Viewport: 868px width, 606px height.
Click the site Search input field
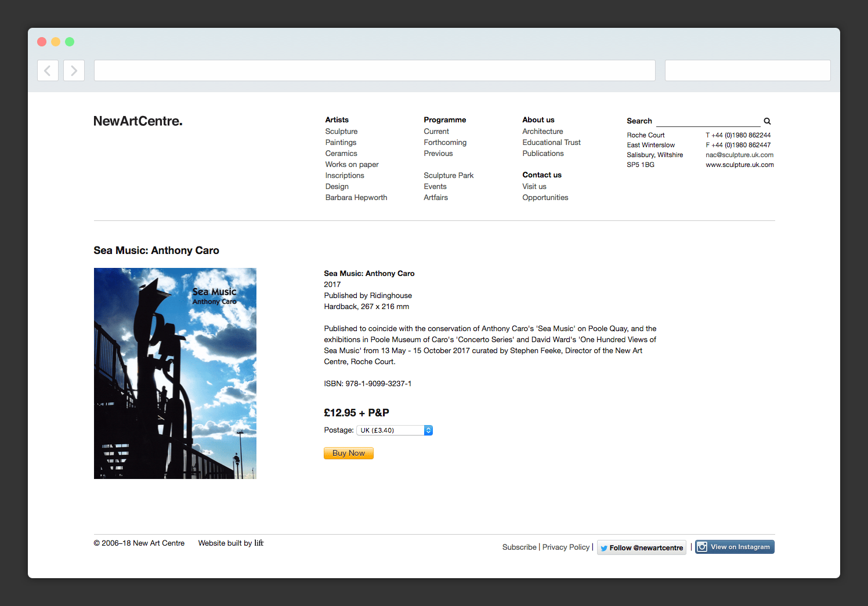(x=708, y=121)
